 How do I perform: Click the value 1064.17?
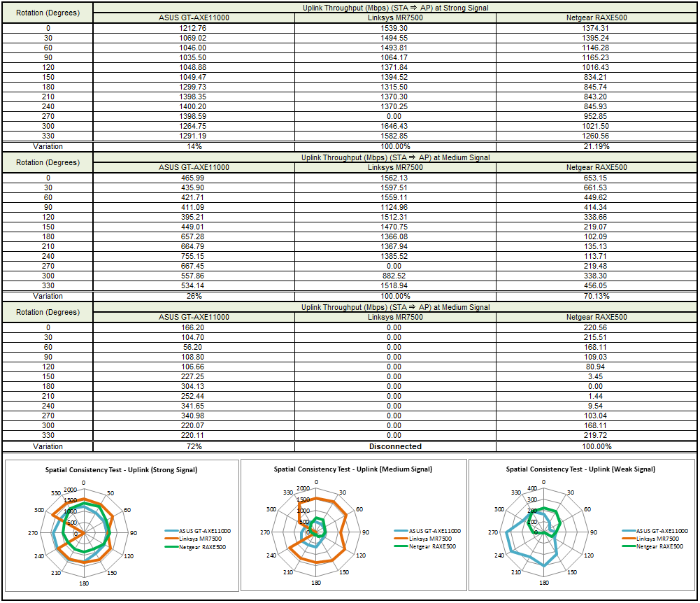pos(394,57)
